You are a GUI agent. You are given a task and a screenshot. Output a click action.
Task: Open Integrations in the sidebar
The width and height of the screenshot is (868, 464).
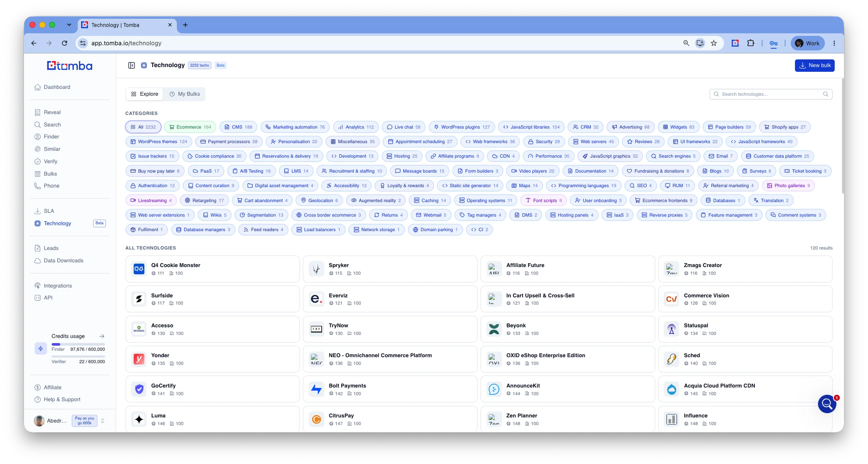[x=58, y=286]
